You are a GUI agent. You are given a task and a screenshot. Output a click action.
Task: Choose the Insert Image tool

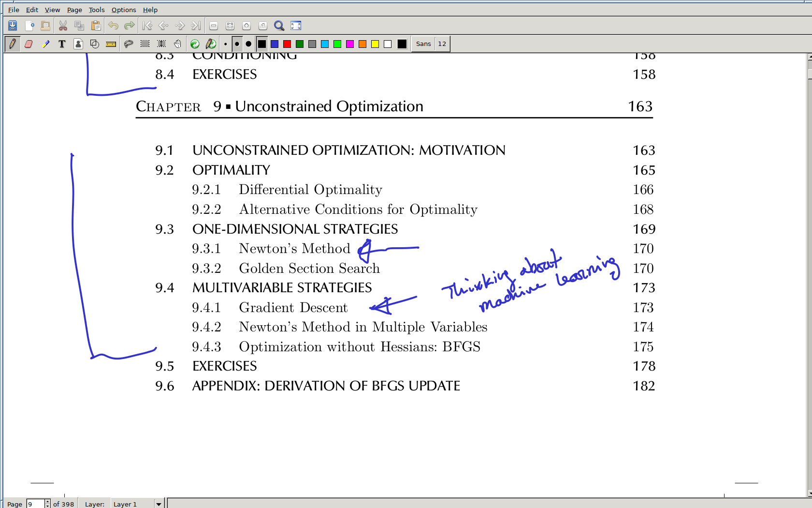[78, 44]
